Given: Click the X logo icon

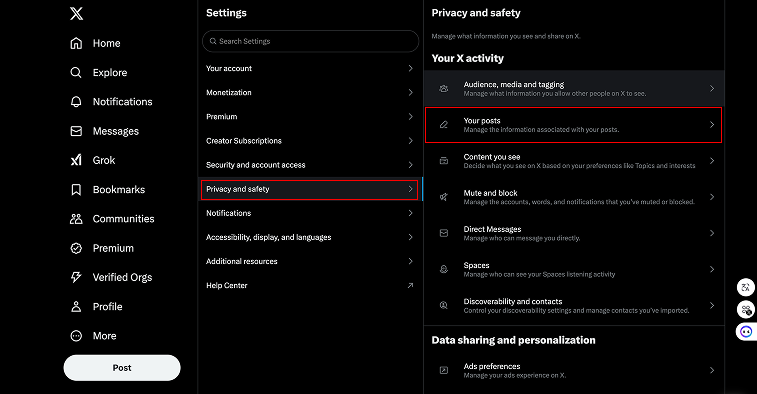Looking at the screenshot, I should 76,13.
